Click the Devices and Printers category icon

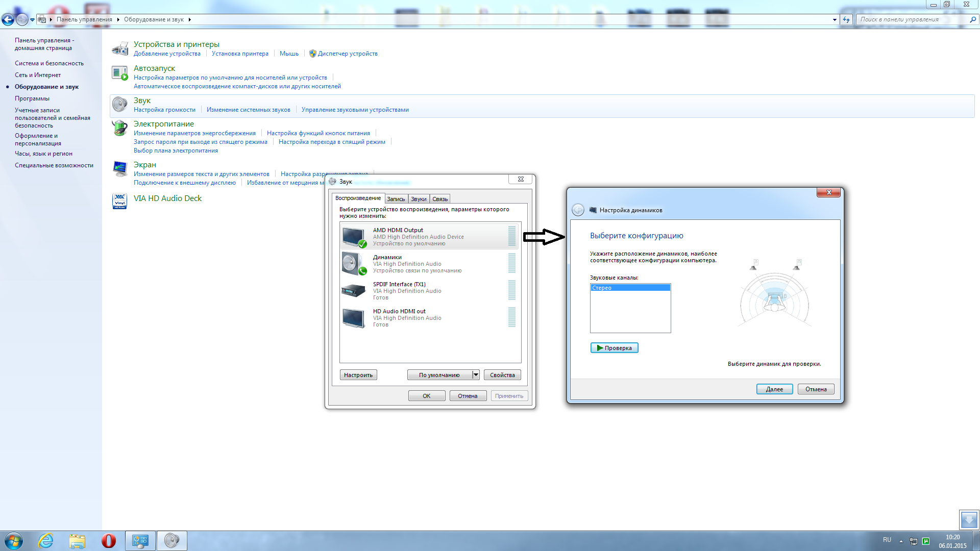click(x=120, y=48)
